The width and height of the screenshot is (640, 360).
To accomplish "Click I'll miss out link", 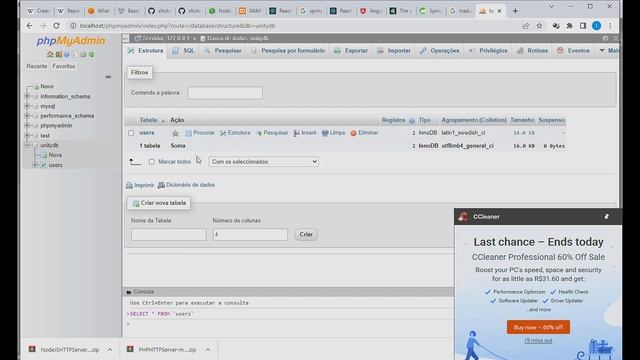I will [x=538, y=340].
